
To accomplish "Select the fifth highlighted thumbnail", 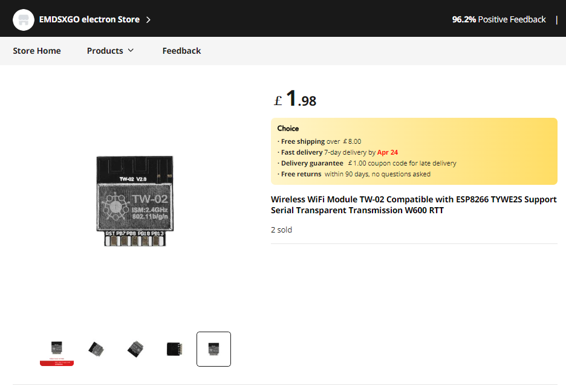I will [213, 349].
